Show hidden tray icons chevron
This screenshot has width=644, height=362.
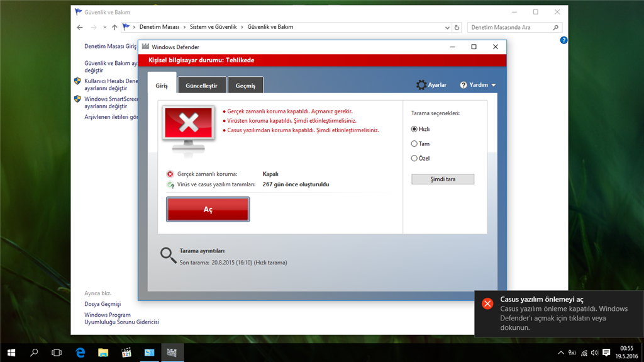[x=560, y=353]
